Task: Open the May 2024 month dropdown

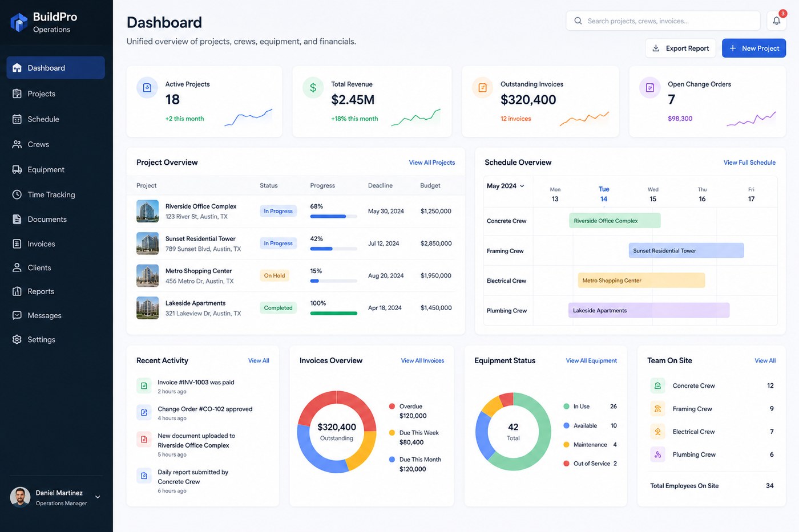Action: [x=506, y=186]
